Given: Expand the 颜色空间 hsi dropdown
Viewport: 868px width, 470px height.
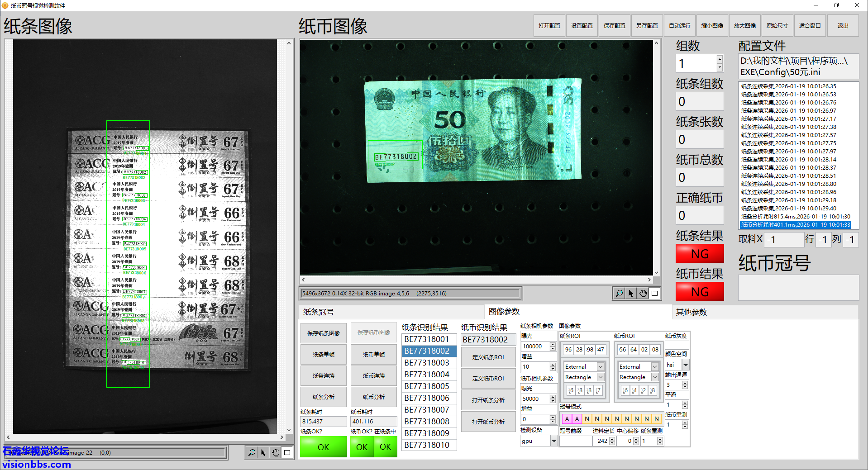Looking at the screenshot, I should point(686,365).
